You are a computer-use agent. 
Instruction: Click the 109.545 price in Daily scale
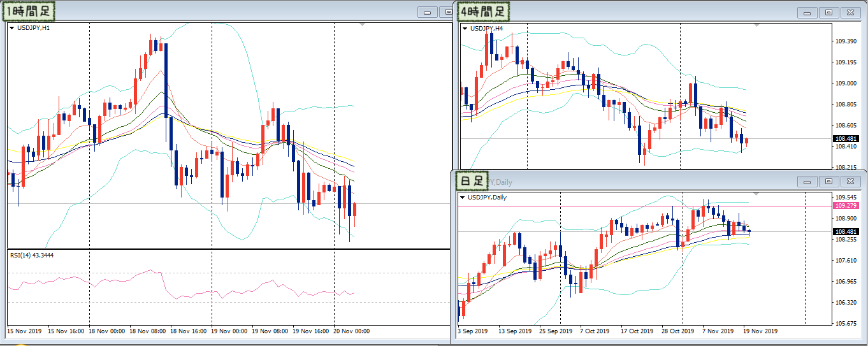point(845,197)
